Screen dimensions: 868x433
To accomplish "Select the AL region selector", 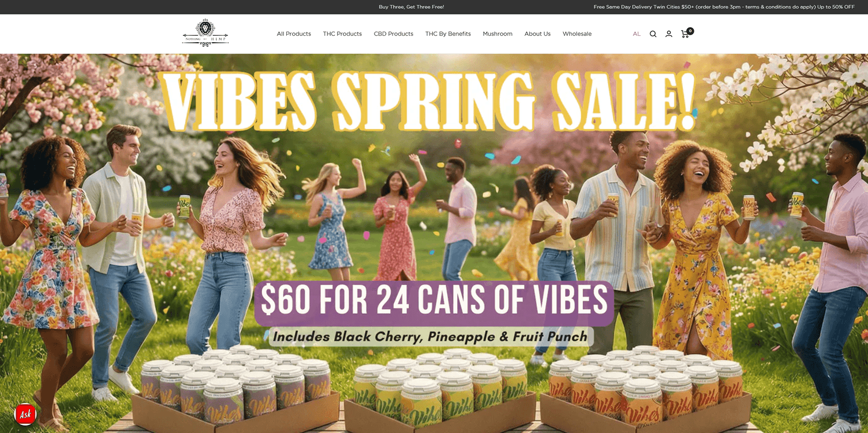I will pos(637,34).
